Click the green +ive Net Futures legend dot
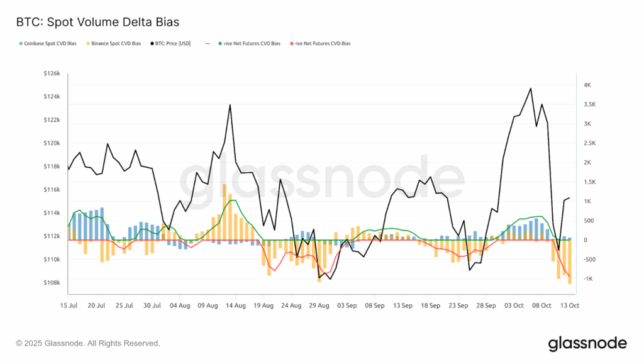The height and width of the screenshot is (362, 644). click(219, 44)
